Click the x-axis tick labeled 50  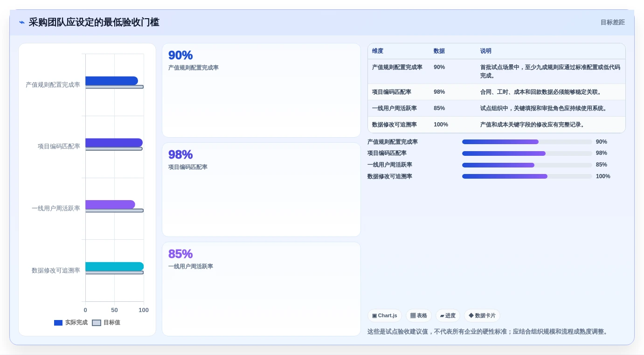pyautogui.click(x=114, y=310)
